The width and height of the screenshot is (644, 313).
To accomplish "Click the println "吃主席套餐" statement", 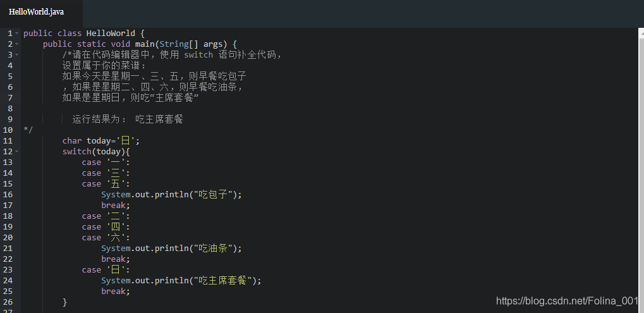I will pos(181,281).
